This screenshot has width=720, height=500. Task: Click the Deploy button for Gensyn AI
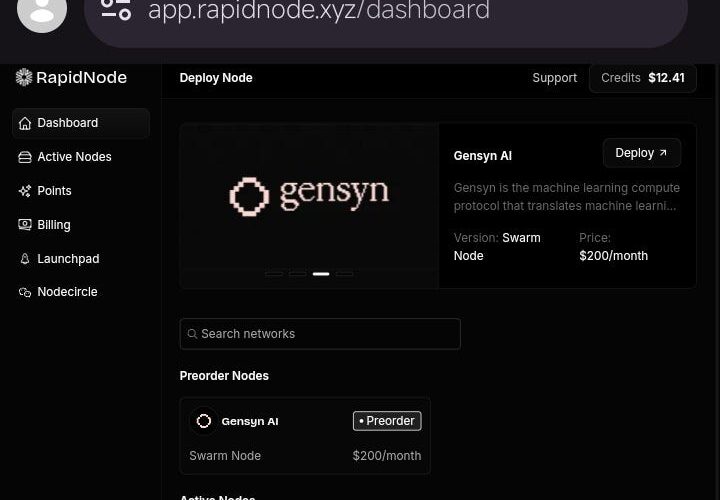pos(641,153)
